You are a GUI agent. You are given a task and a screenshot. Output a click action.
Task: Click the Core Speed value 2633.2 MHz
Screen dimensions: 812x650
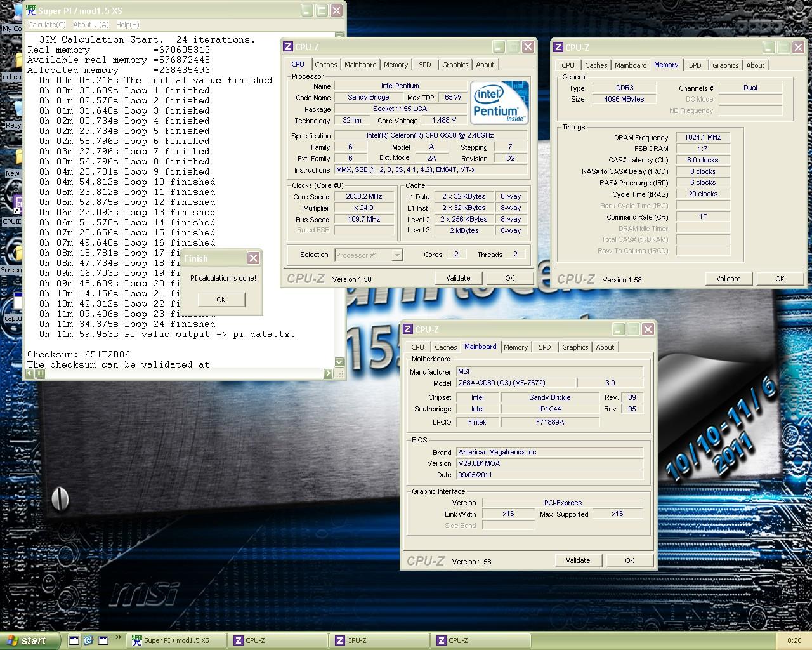(x=364, y=197)
